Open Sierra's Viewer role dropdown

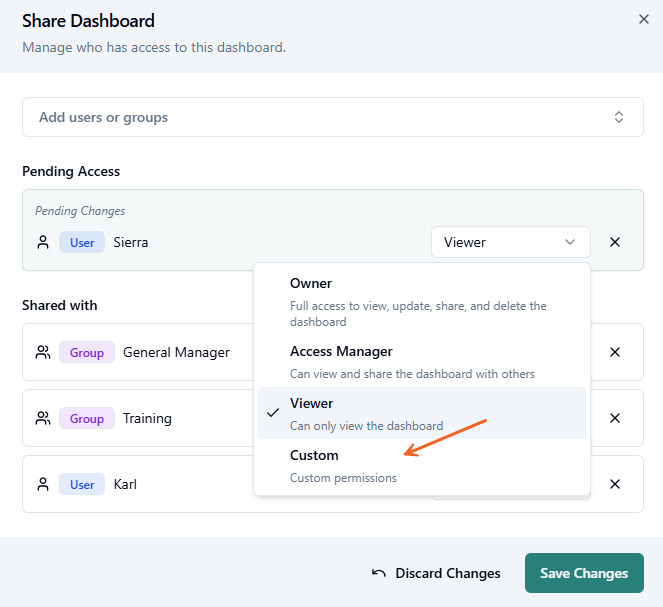[x=510, y=242]
